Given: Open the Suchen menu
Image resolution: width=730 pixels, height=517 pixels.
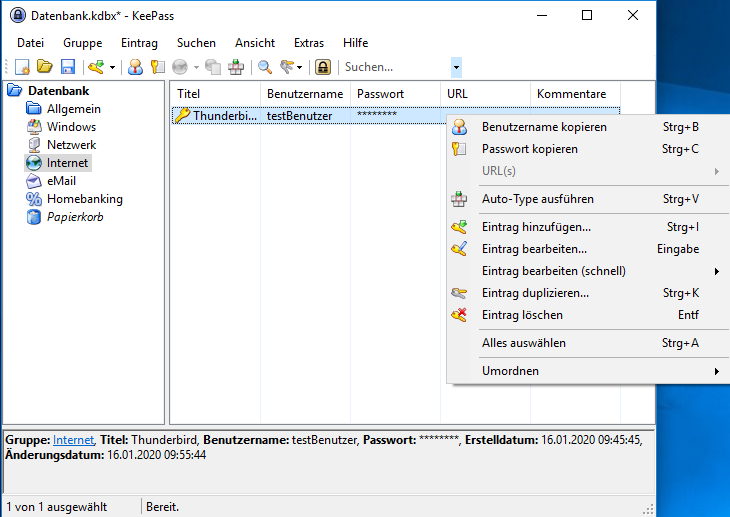Looking at the screenshot, I should pos(196,43).
